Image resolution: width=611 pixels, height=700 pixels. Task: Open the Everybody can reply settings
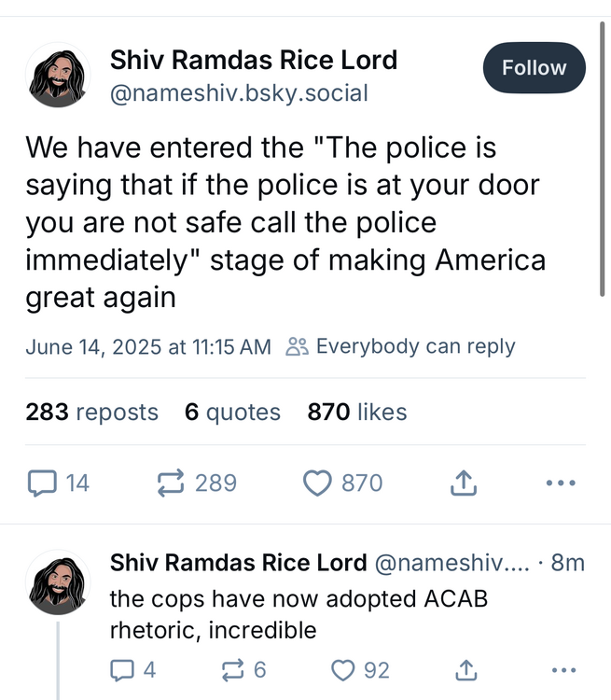[x=401, y=347]
